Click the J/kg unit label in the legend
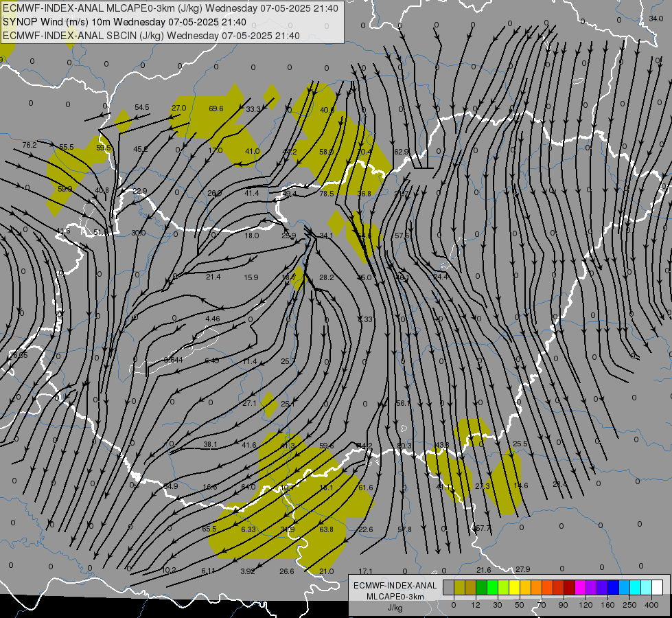The height and width of the screenshot is (618, 672). (x=395, y=608)
